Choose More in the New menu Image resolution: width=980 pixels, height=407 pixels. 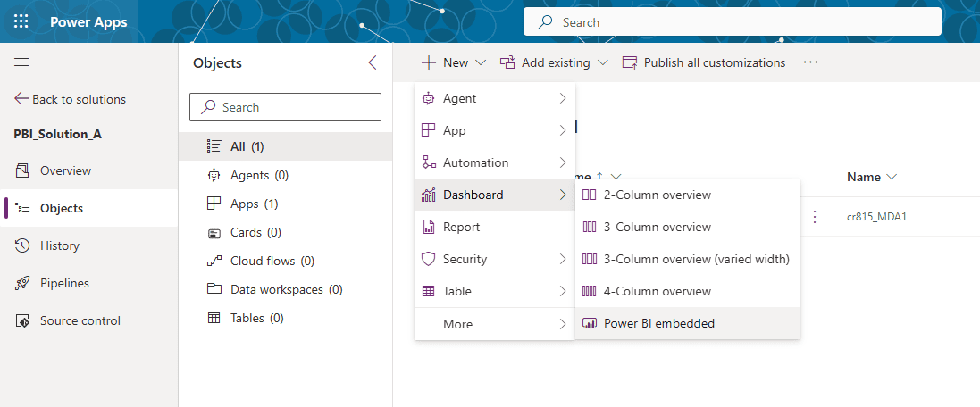point(494,324)
